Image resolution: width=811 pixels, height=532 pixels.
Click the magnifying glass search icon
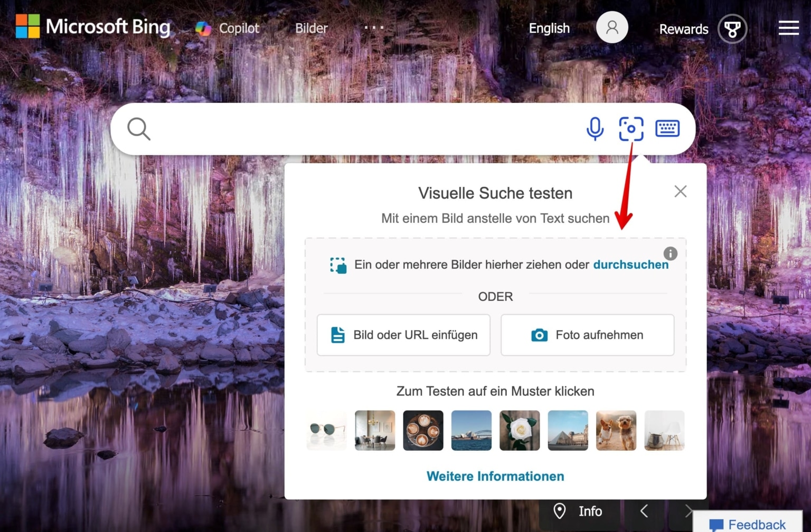point(139,129)
